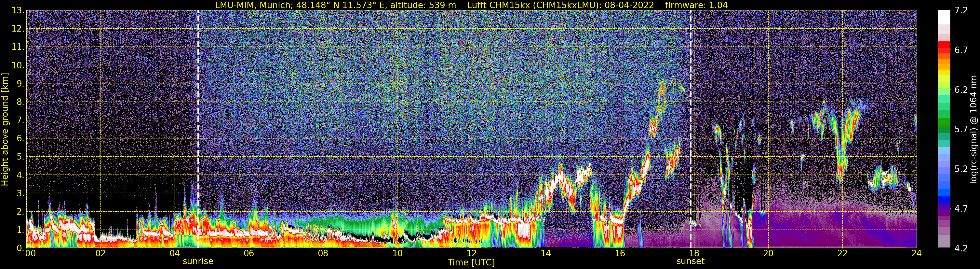980x269 pixels.
Task: Click the '12.' height axis tick label
Action: [x=18, y=29]
